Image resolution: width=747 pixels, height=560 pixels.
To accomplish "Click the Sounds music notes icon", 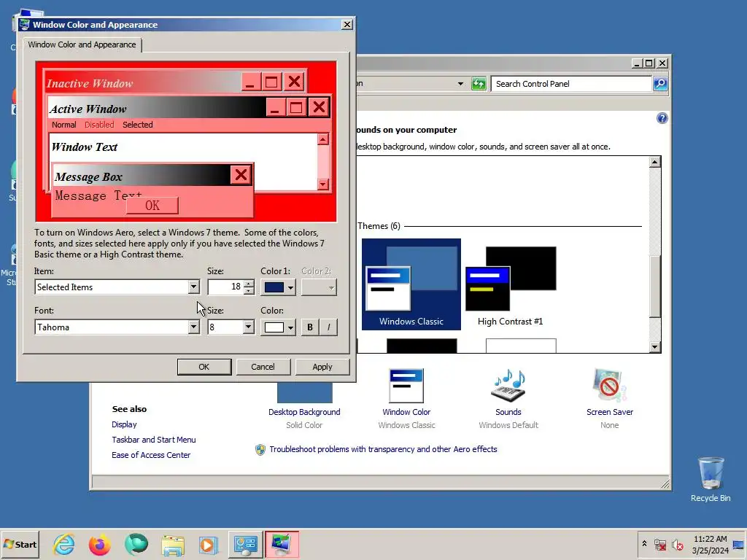I will pyautogui.click(x=508, y=385).
